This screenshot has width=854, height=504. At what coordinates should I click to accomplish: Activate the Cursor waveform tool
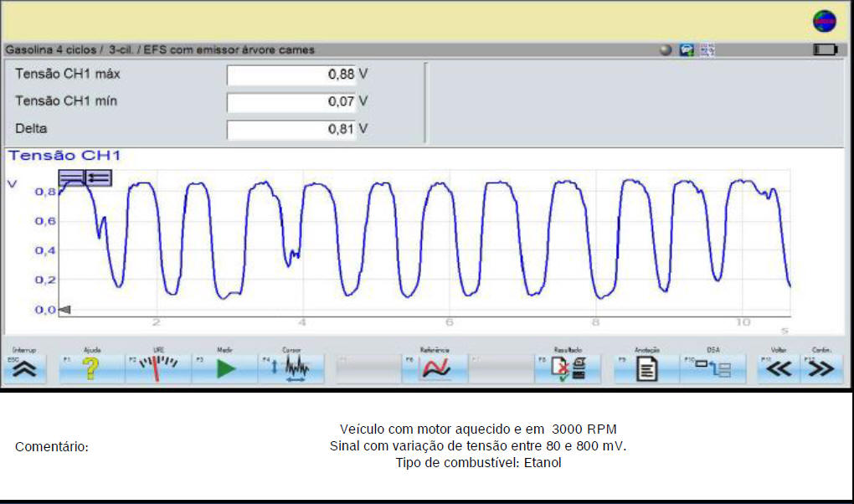point(291,368)
